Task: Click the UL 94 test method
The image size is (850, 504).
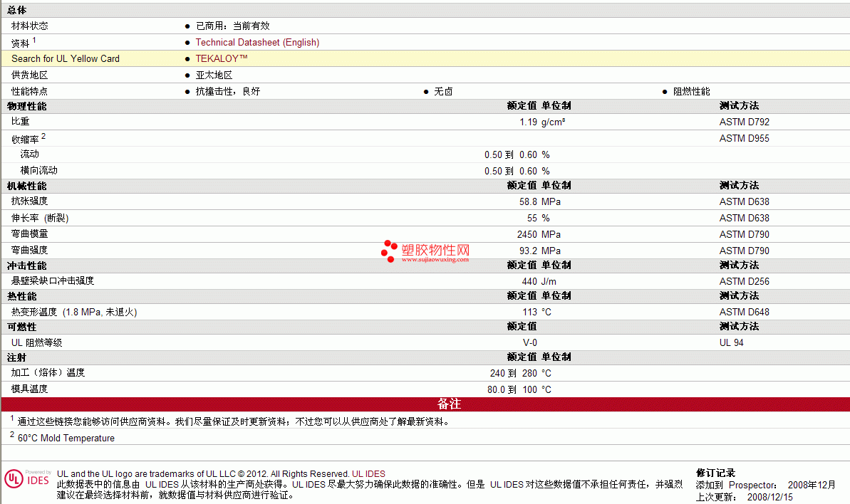Action: pyautogui.click(x=731, y=342)
